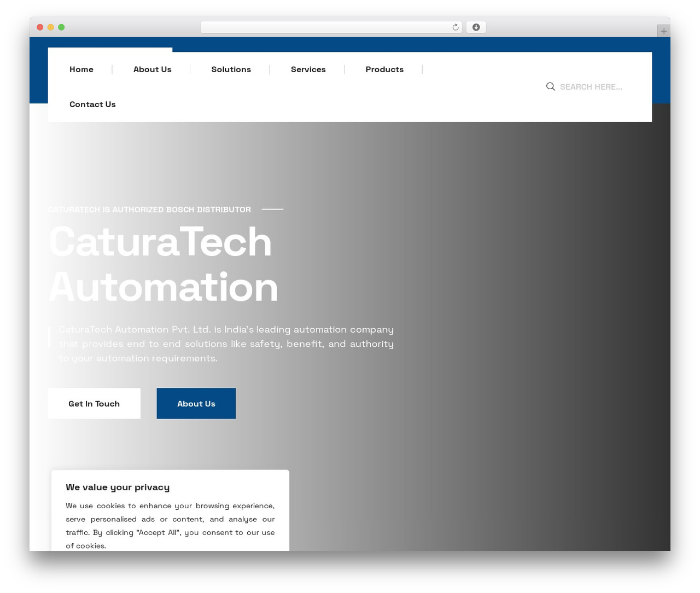Open the Solutions menu
The width and height of the screenshot is (700, 593).
231,69
